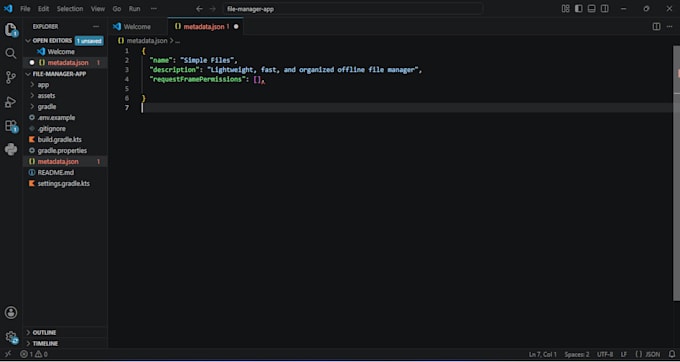Select language mode JSON in status bar
680x362 pixels.
647,354
